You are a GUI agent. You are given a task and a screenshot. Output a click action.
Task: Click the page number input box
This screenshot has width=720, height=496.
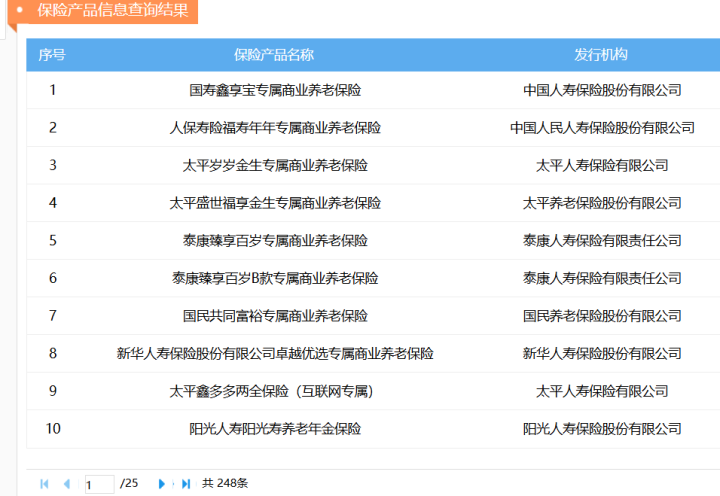[x=100, y=484]
